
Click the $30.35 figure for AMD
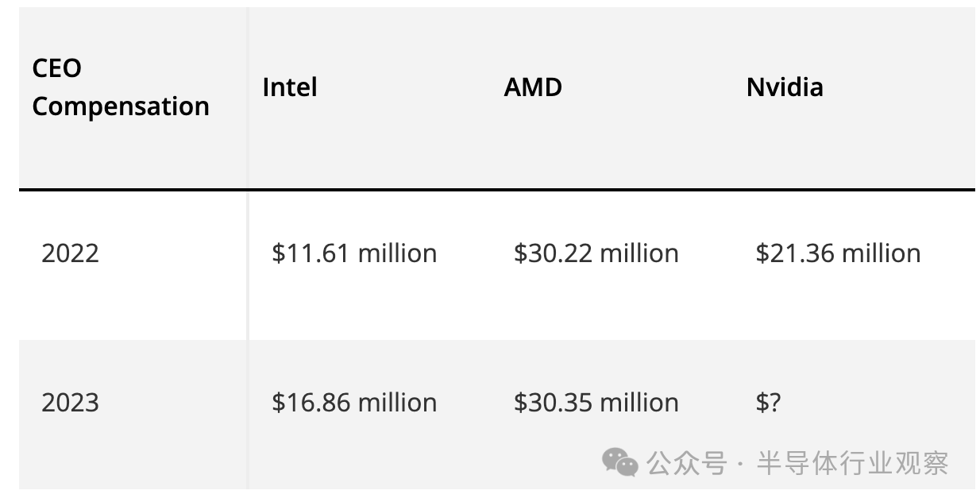pos(553,403)
